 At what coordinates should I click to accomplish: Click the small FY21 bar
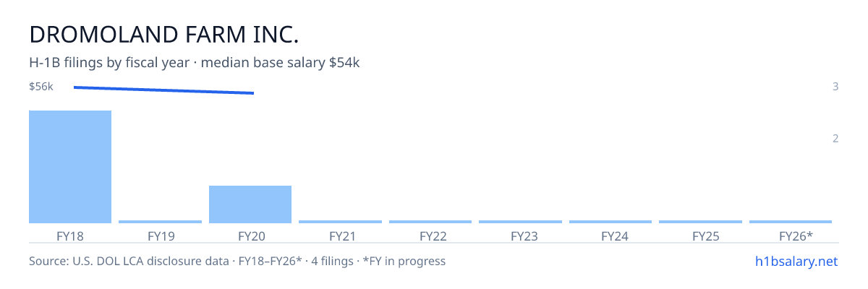pos(340,222)
